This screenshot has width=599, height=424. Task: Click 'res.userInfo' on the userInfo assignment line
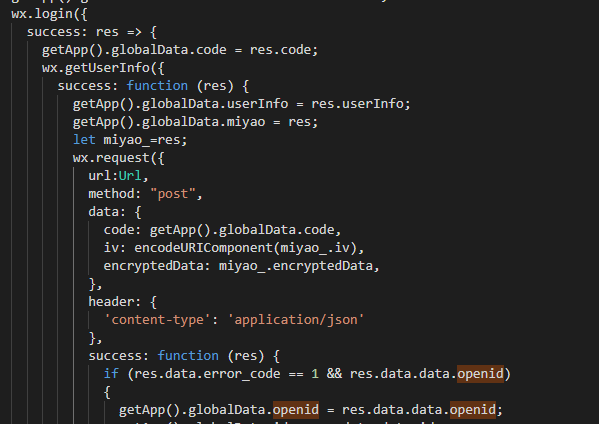[357, 104]
